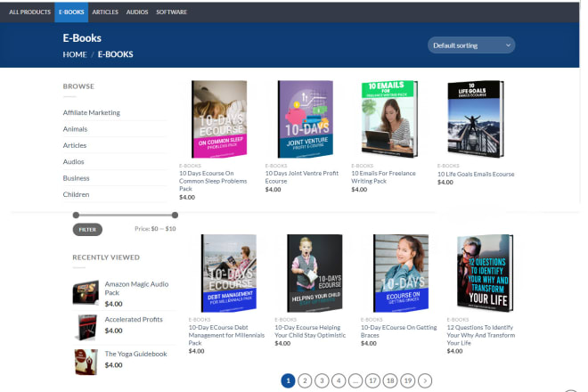The height and width of the screenshot is (392, 588).
Task: Click '10 Emails For Freelance Writing Pack' title
Action: point(383,177)
